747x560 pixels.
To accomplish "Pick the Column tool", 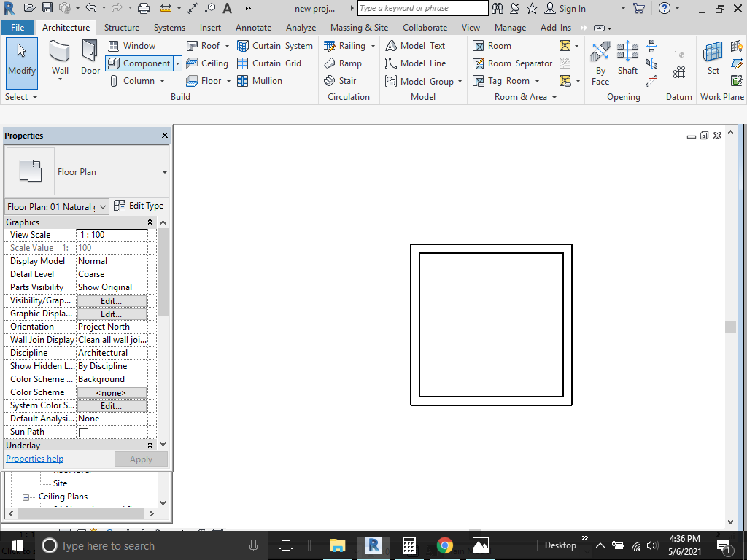I will click(x=132, y=81).
